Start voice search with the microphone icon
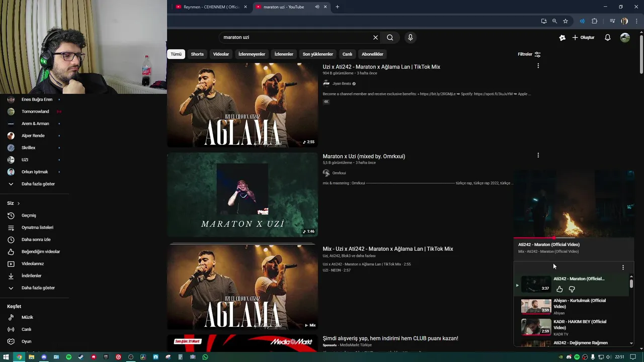644x362 pixels. [411, 37]
